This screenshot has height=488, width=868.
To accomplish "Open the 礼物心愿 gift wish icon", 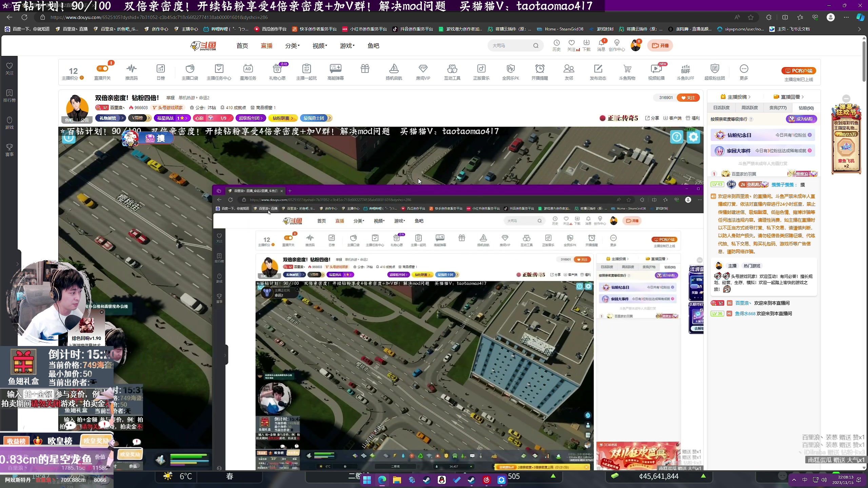I will coord(277,72).
